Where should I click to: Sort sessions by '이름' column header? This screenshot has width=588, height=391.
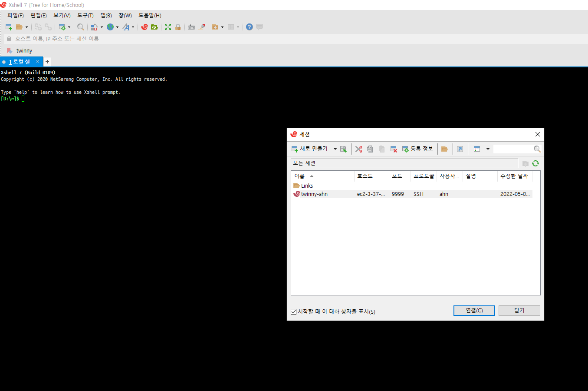(x=322, y=176)
